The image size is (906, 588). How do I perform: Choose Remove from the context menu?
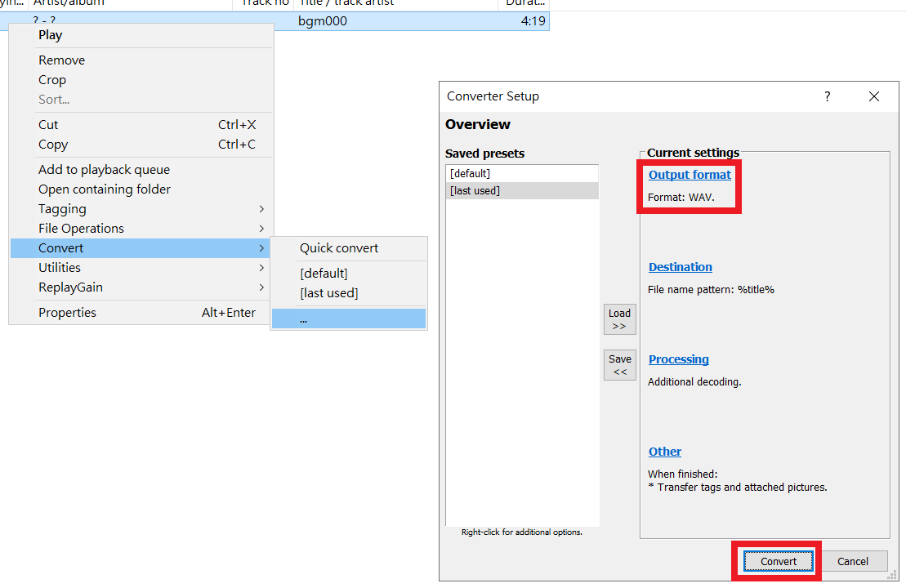click(x=61, y=60)
